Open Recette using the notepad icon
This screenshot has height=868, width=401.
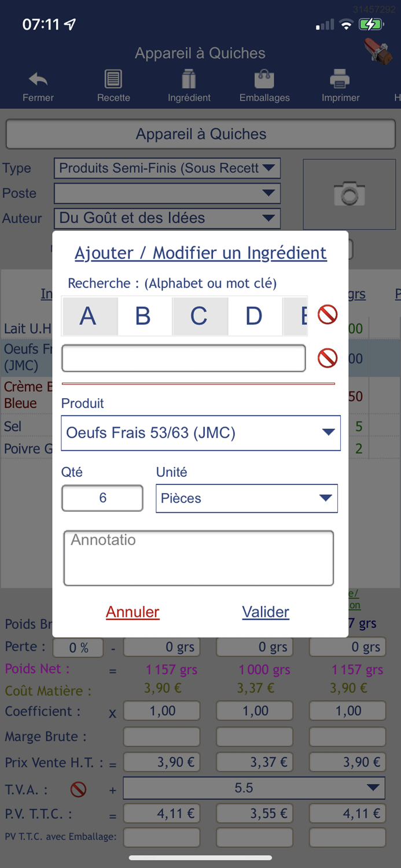[113, 79]
